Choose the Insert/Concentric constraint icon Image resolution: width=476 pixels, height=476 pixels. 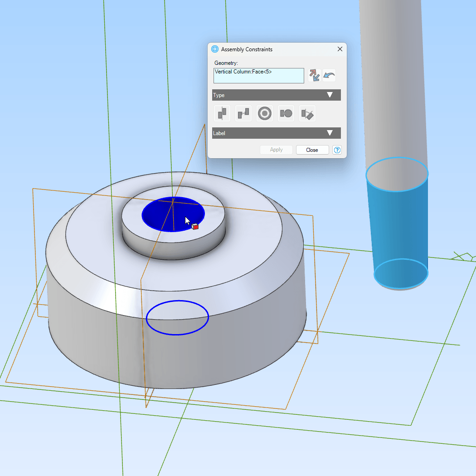tap(264, 113)
